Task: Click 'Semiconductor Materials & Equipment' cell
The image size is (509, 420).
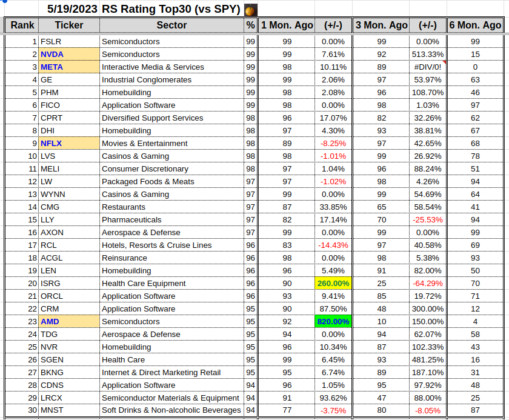Action: pyautogui.click(x=171, y=398)
